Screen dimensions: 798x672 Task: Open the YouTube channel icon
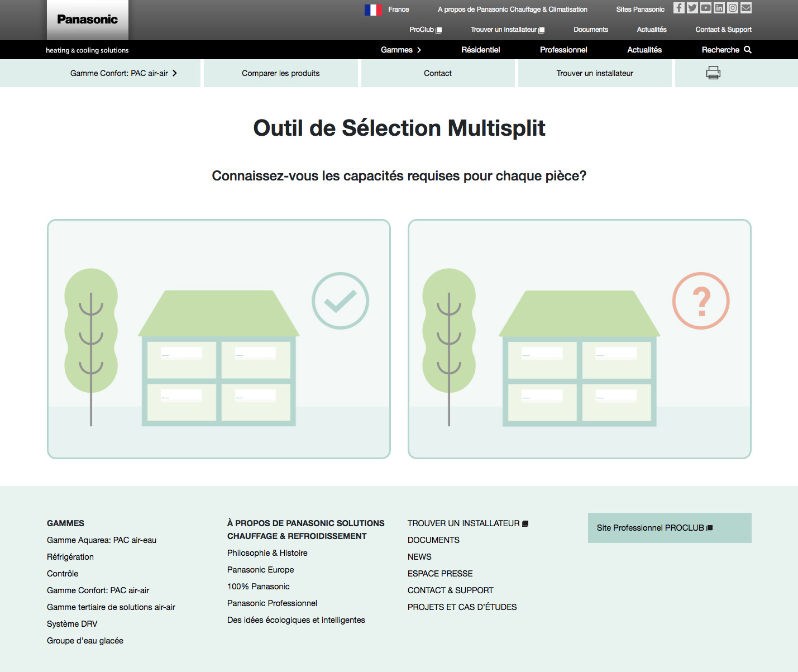[706, 8]
